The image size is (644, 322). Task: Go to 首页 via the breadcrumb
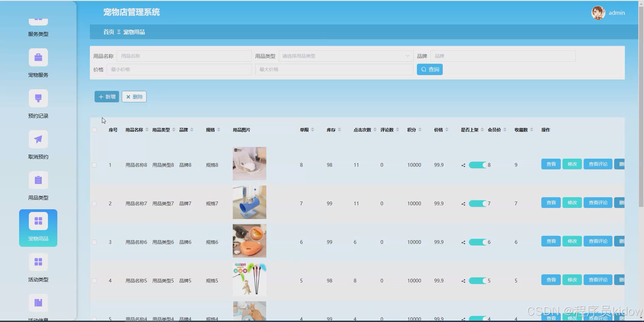point(108,32)
